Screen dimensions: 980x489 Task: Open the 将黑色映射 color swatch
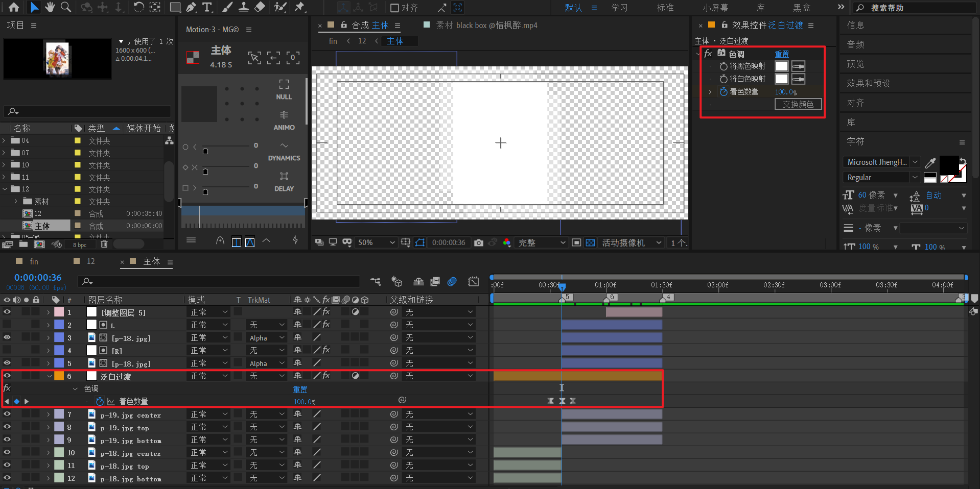[781, 66]
